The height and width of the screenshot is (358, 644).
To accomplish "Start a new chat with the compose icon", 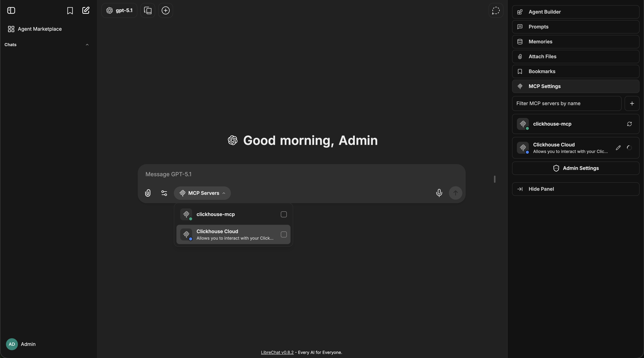I will [86, 10].
